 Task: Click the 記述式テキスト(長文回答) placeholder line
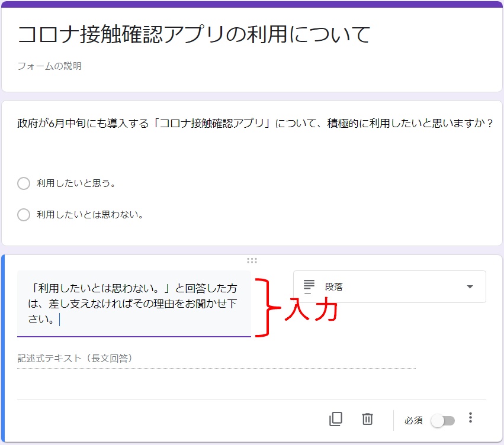(75, 358)
